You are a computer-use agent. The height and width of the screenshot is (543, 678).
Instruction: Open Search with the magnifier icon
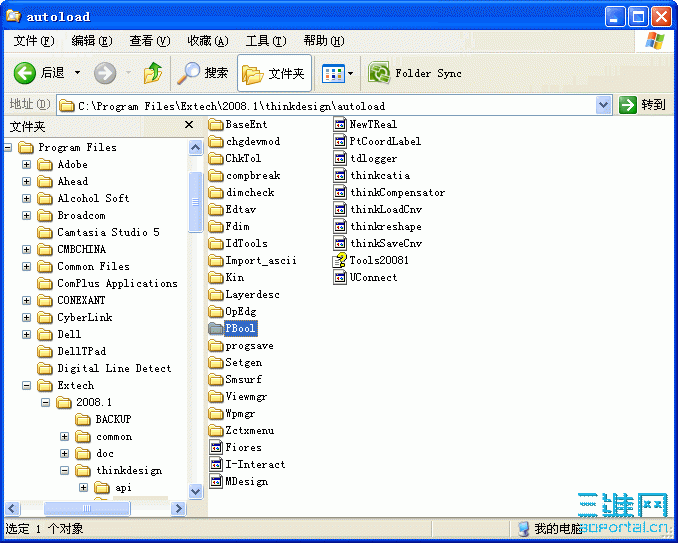189,73
